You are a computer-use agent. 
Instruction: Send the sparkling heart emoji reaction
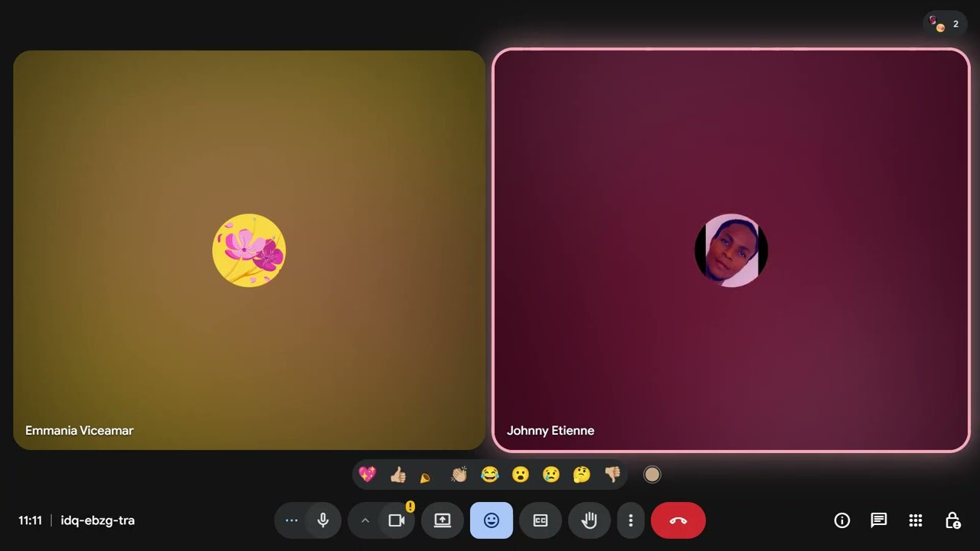click(367, 474)
